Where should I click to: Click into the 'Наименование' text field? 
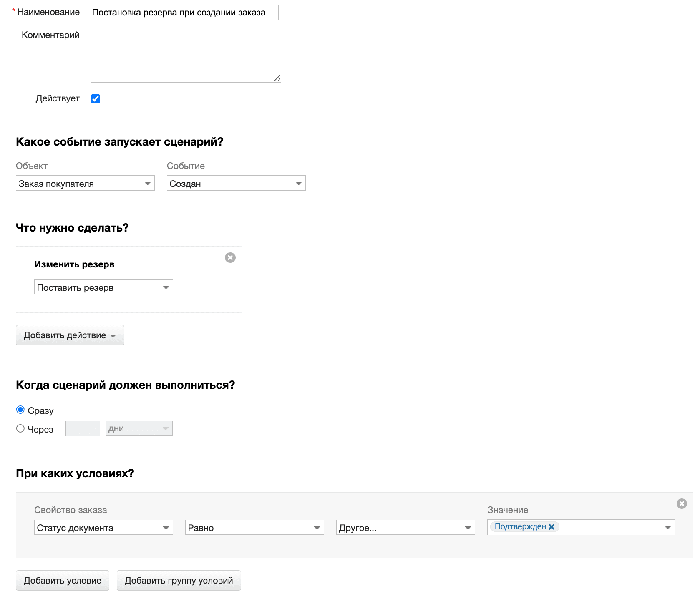(x=184, y=13)
